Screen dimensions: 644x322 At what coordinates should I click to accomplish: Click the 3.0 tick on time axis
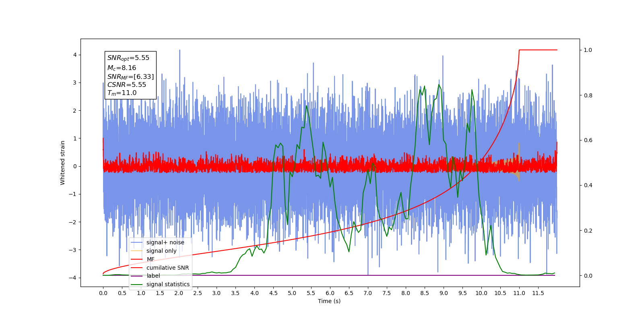(217, 293)
